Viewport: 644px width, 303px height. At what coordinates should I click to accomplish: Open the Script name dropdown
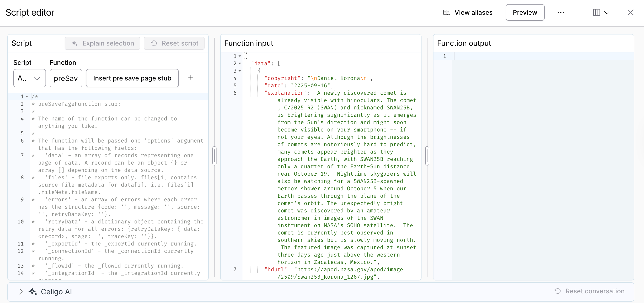pos(29,78)
